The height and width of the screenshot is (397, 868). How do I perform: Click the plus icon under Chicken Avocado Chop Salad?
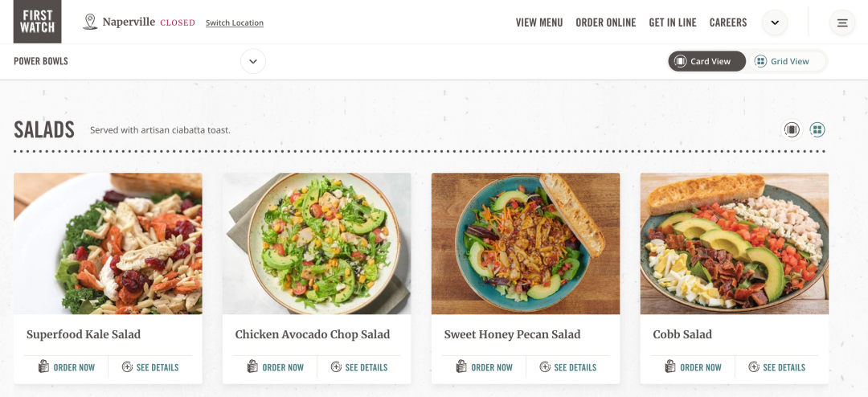336,367
